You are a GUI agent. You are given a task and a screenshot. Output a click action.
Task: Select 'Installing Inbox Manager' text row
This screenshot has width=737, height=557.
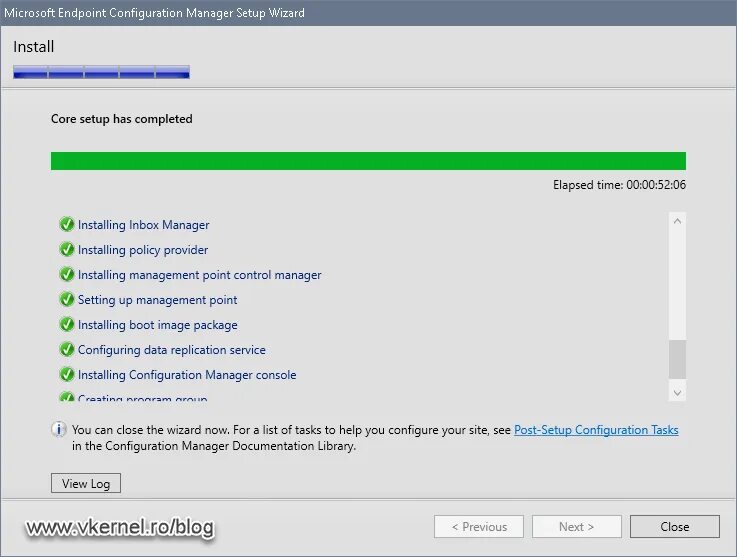pyautogui.click(x=143, y=225)
